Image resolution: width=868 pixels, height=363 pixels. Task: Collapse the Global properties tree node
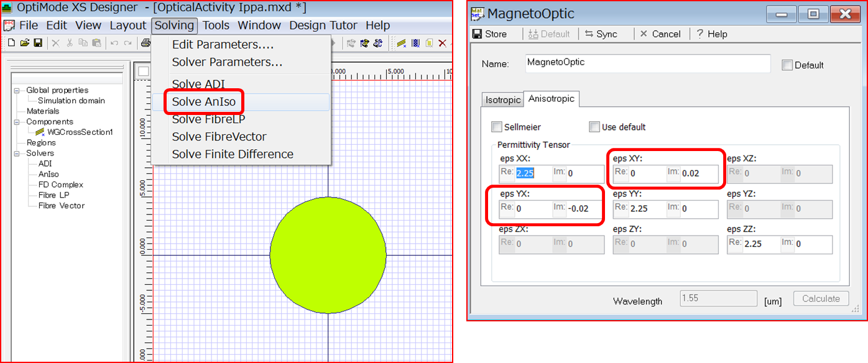(17, 90)
